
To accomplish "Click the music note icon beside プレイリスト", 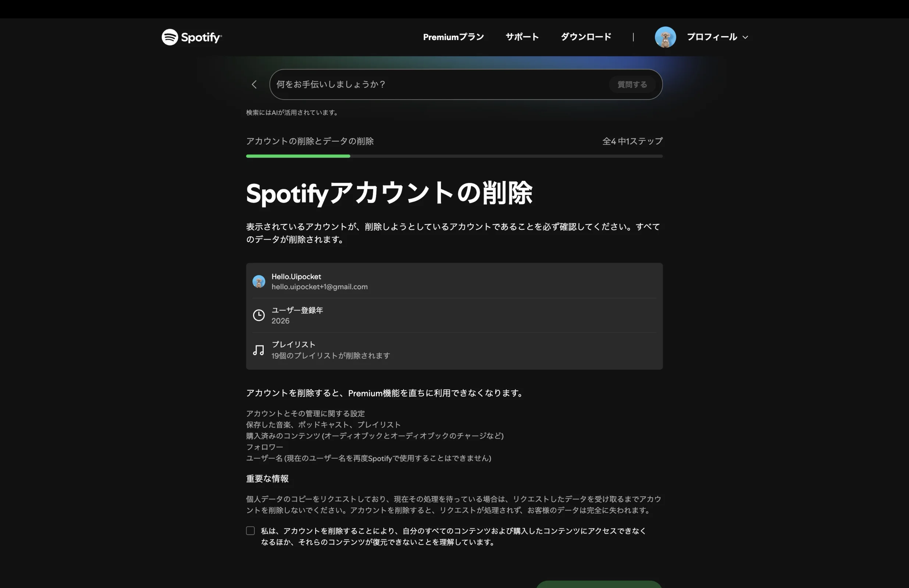I will 259,350.
